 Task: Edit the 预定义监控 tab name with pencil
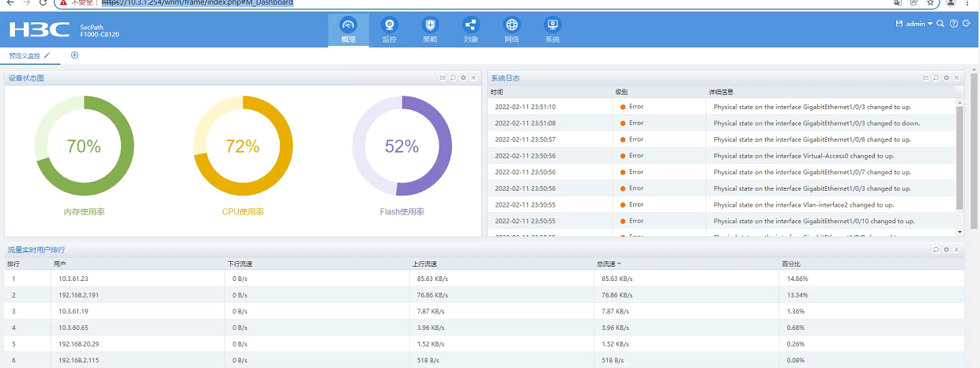[47, 55]
